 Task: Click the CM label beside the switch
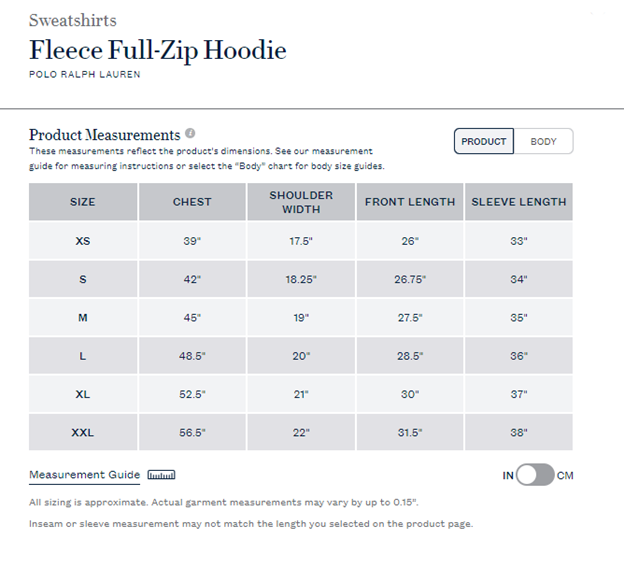pyautogui.click(x=566, y=476)
